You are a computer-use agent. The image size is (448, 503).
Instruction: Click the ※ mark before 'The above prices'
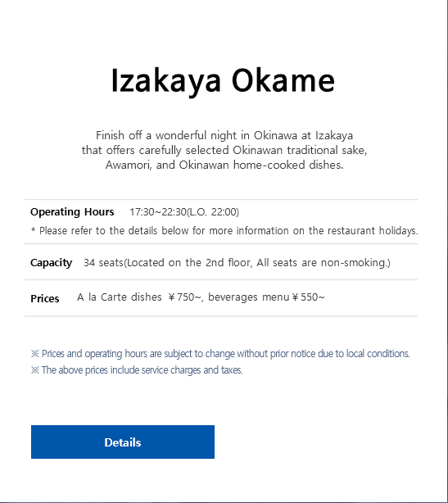point(35,369)
